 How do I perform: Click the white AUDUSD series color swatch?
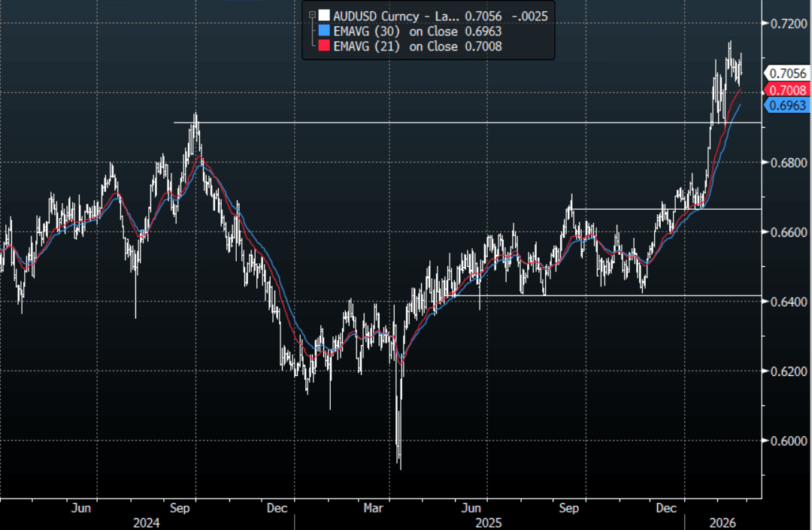pos(323,14)
